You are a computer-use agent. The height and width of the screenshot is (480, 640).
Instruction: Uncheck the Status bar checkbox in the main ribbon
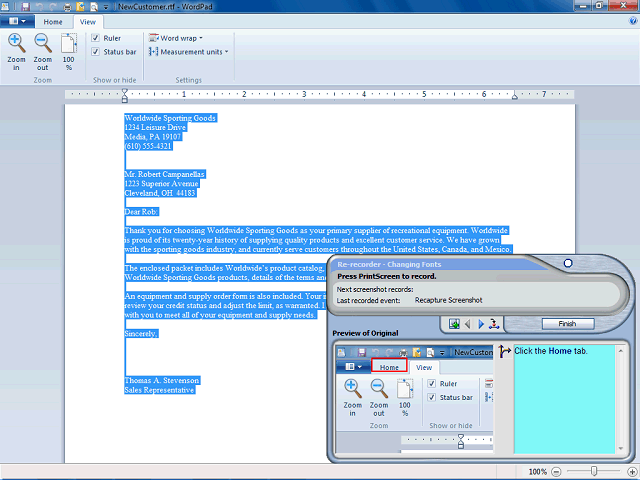(96, 52)
